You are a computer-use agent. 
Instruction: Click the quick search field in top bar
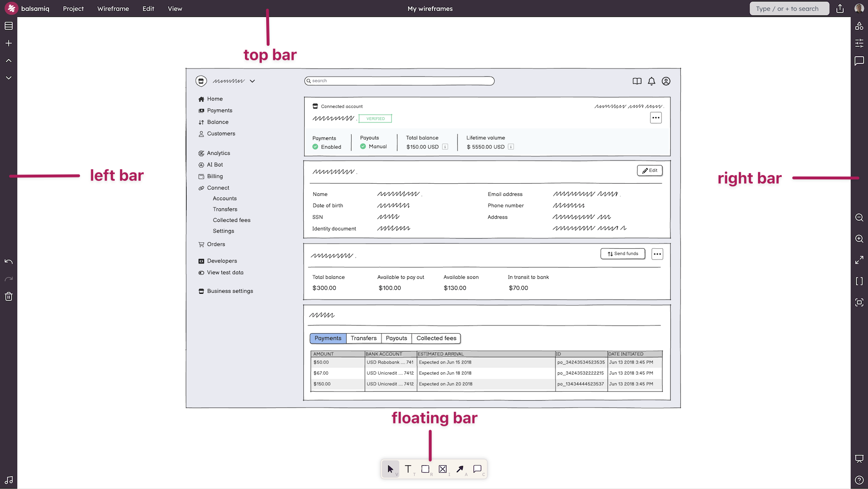(789, 9)
